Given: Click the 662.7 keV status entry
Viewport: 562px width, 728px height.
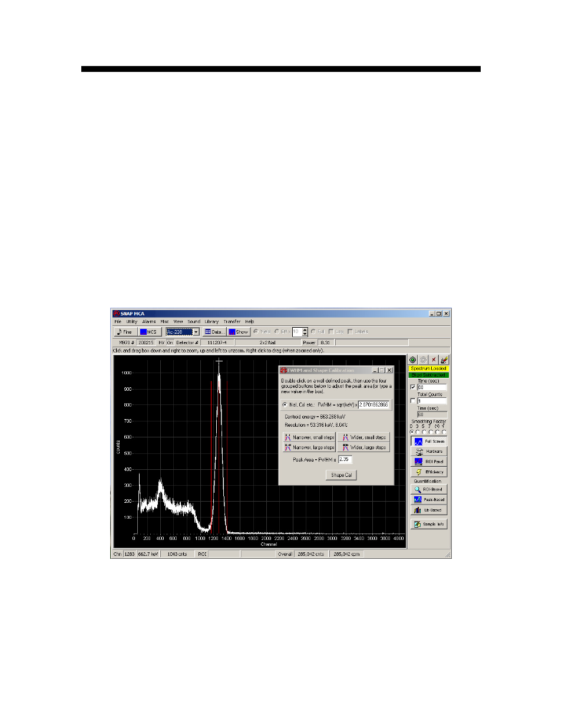Looking at the screenshot, I should click(x=148, y=554).
